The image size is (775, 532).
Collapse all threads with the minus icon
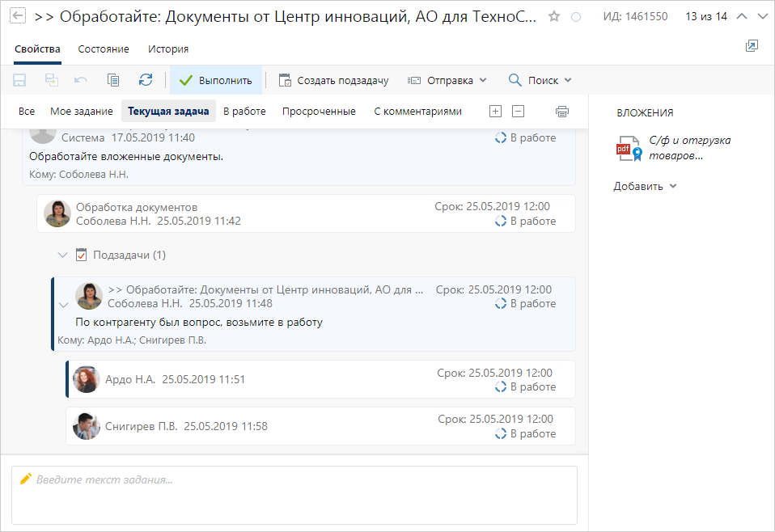tap(519, 112)
